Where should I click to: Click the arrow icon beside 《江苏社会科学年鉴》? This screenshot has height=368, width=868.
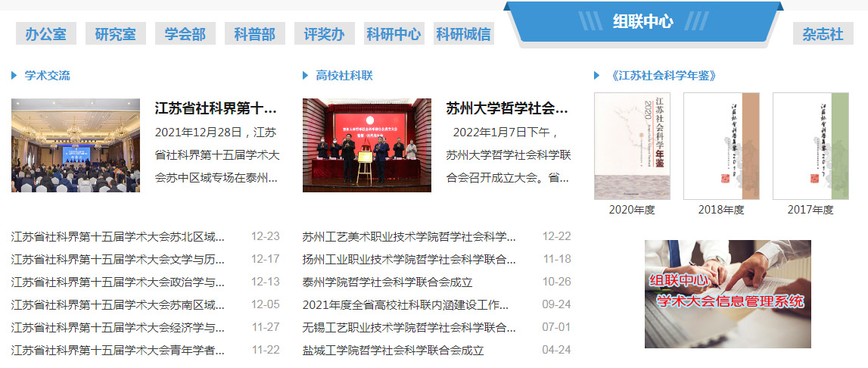[597, 76]
